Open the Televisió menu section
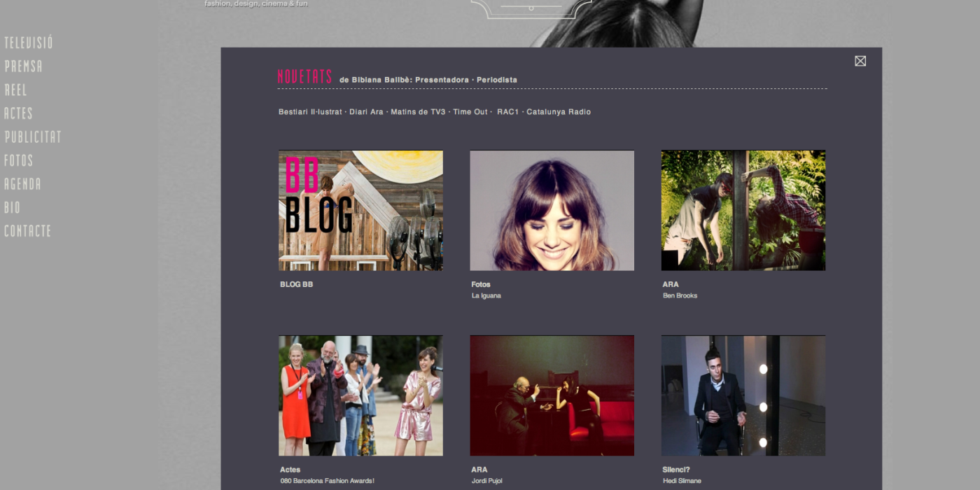The height and width of the screenshot is (490, 980). pyautogui.click(x=29, y=43)
